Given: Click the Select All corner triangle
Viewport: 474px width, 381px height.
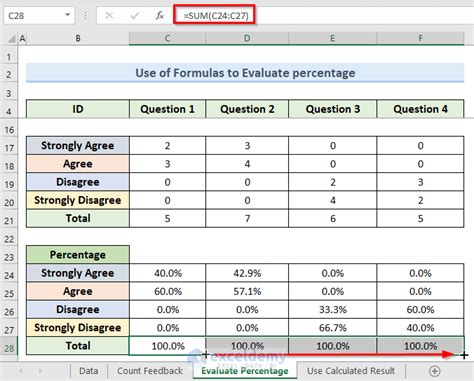Looking at the screenshot, I should (12, 39).
